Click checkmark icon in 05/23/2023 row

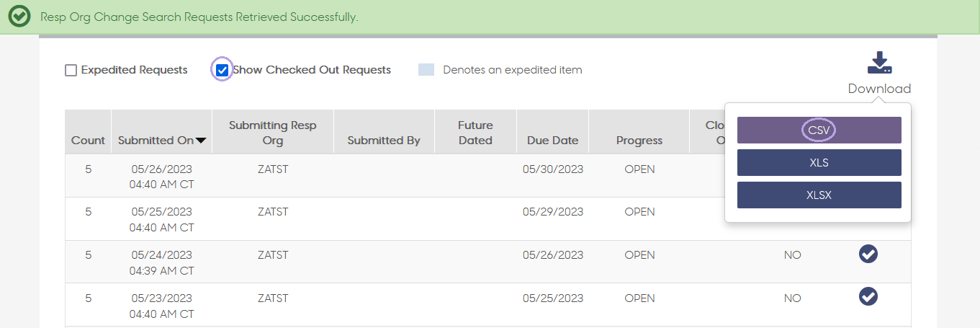868,296
